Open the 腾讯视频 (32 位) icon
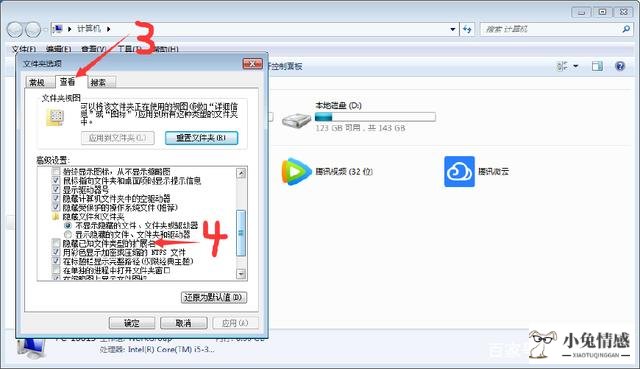 [296, 171]
